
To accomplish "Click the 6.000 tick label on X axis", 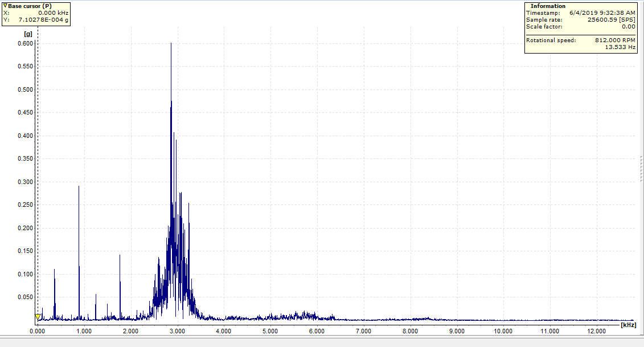I will [317, 331].
